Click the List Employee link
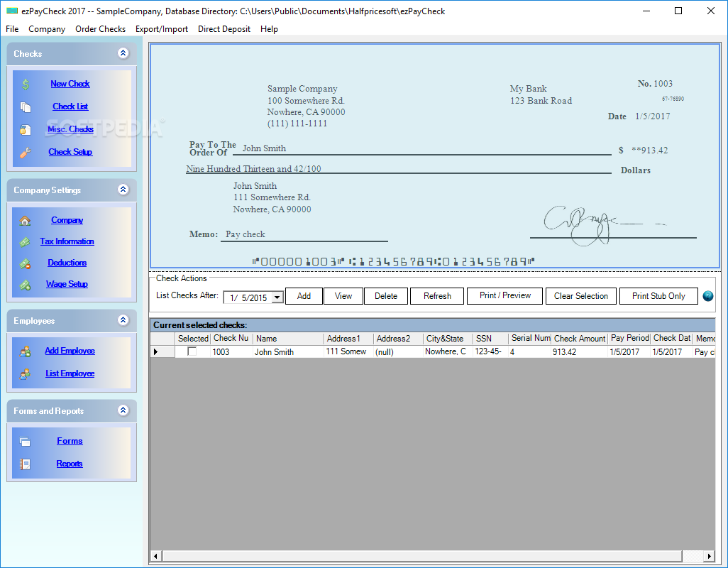The image size is (728, 568). 70,373
